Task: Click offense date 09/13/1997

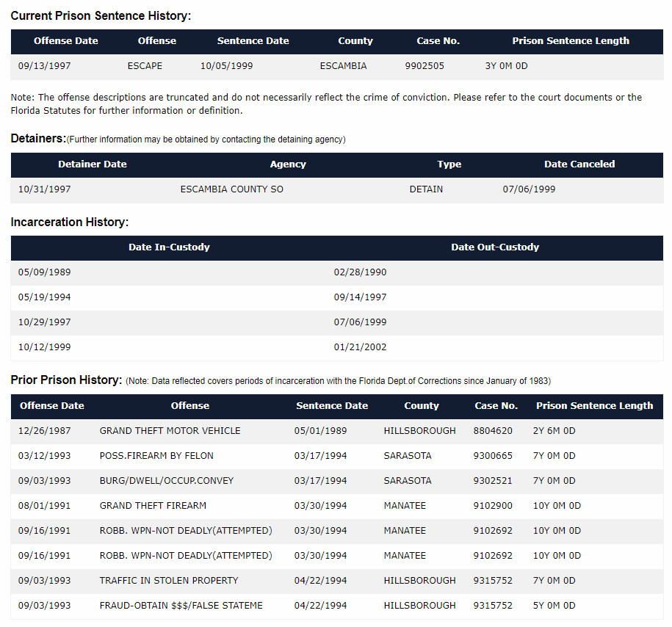Action: (x=45, y=66)
